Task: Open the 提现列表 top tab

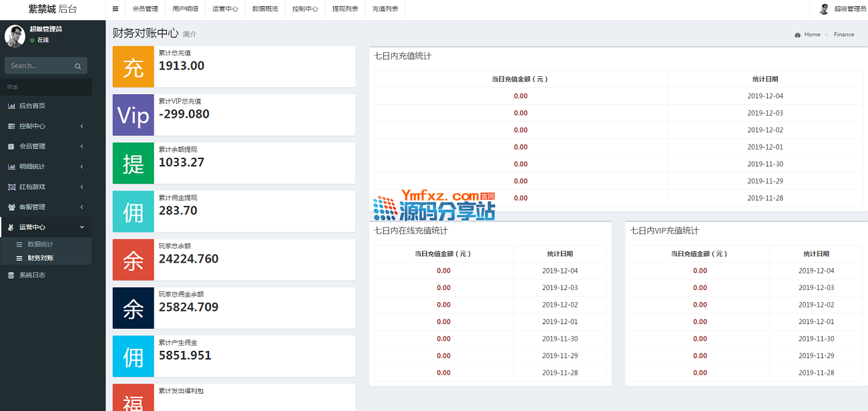Action: tap(345, 9)
